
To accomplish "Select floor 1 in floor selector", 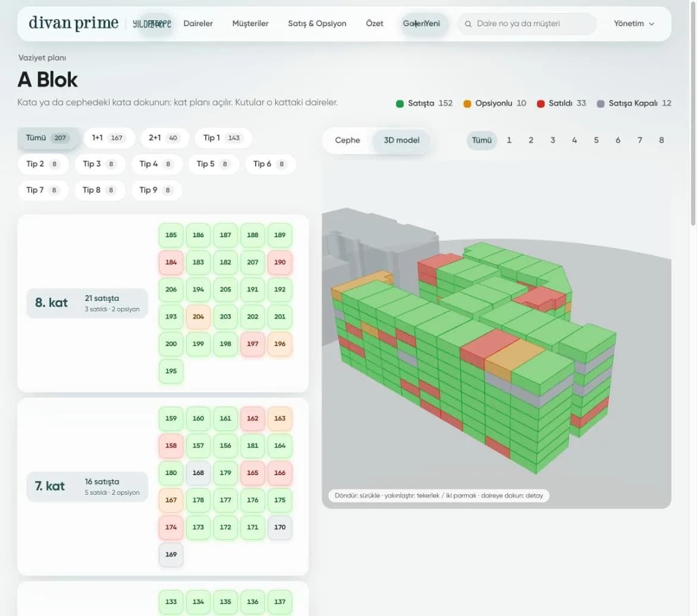I will point(509,140).
